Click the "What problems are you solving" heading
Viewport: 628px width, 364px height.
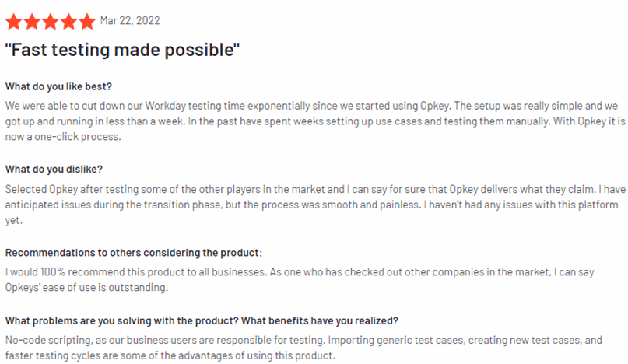coord(202,321)
